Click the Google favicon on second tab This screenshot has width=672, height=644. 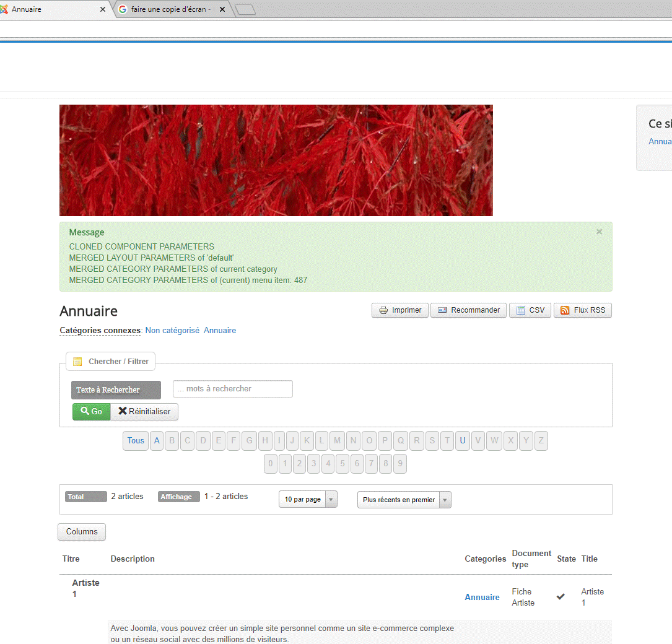tap(123, 9)
